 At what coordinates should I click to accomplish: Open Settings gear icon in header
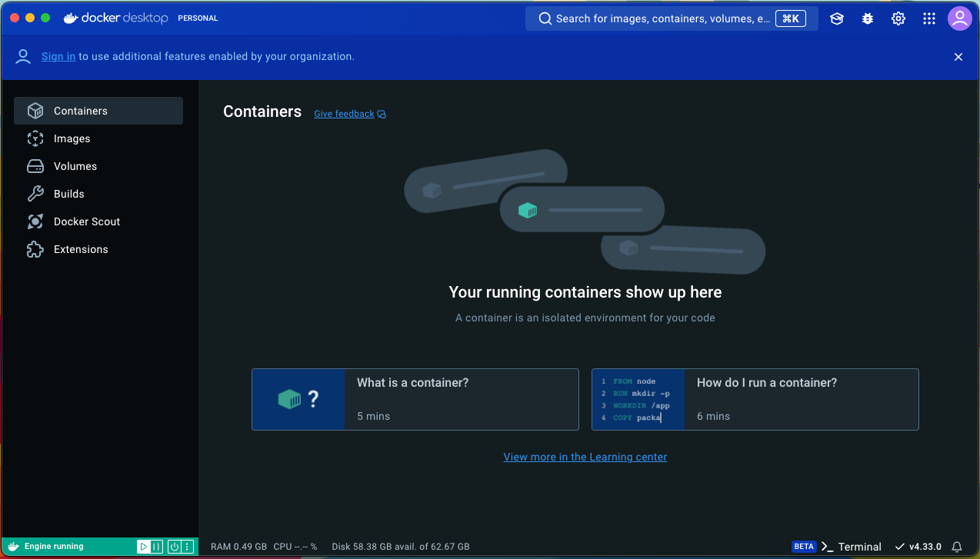click(898, 18)
